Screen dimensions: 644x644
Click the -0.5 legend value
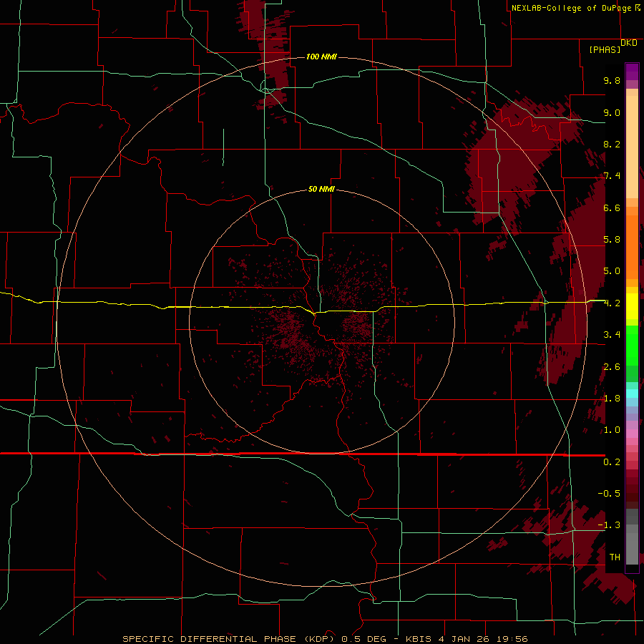[x=609, y=494]
